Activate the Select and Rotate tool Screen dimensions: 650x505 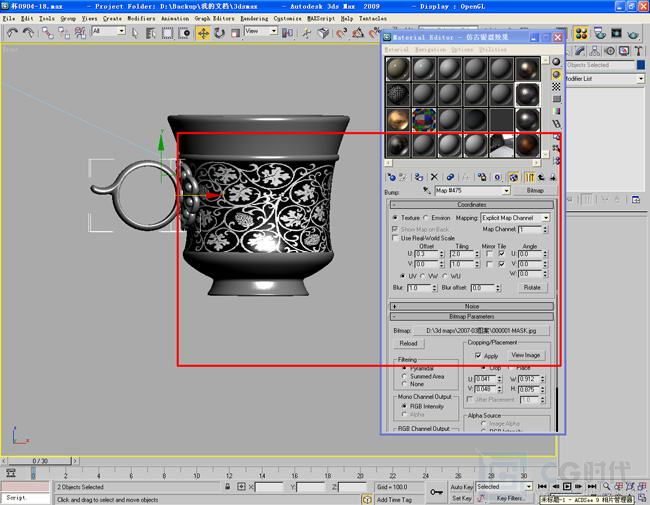219,33
